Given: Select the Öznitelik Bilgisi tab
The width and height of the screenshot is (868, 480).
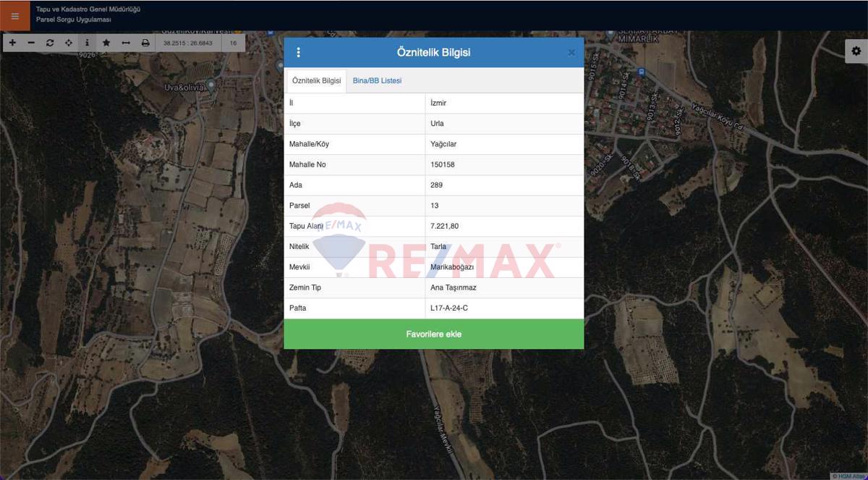Looking at the screenshot, I should click(316, 80).
